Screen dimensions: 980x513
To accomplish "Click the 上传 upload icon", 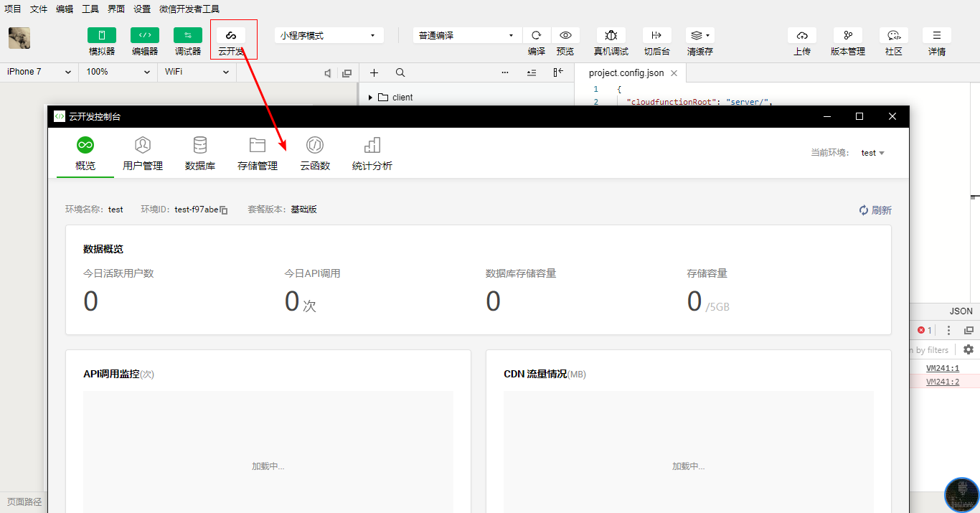I will pos(801,36).
